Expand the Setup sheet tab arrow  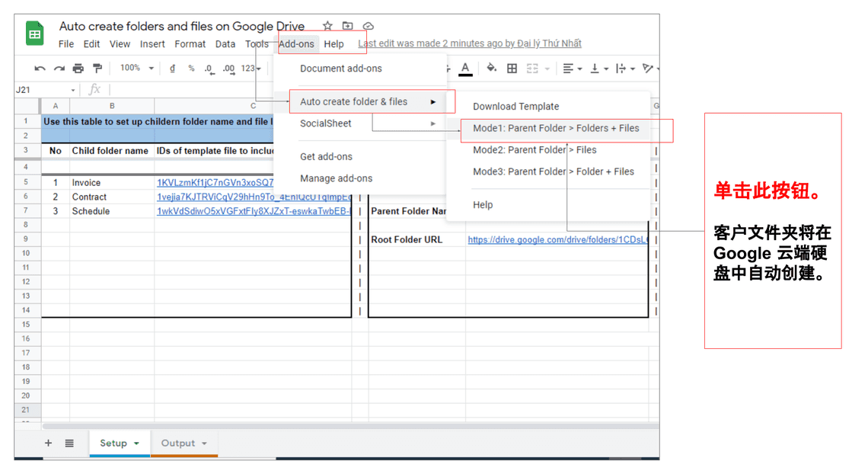click(x=137, y=444)
